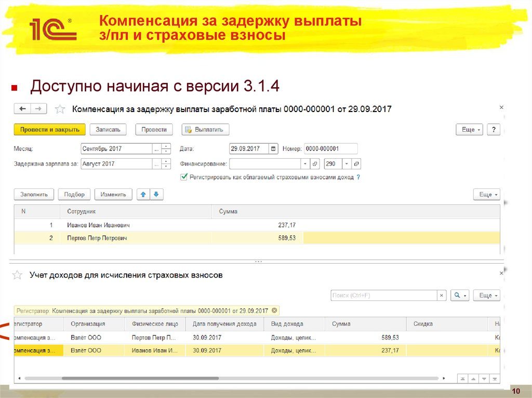Open the Еще menu above the employee table
532x398 pixels.
point(487,194)
